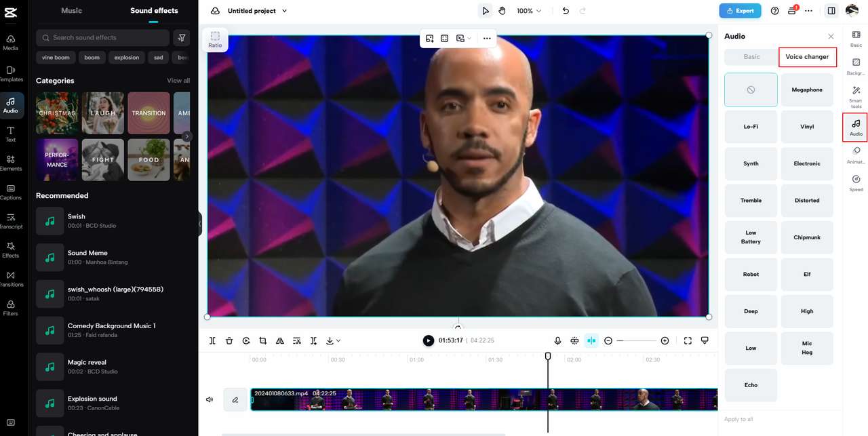Image resolution: width=868 pixels, height=436 pixels.
Task: Zoom in timeline with plus button
Action: coord(665,340)
